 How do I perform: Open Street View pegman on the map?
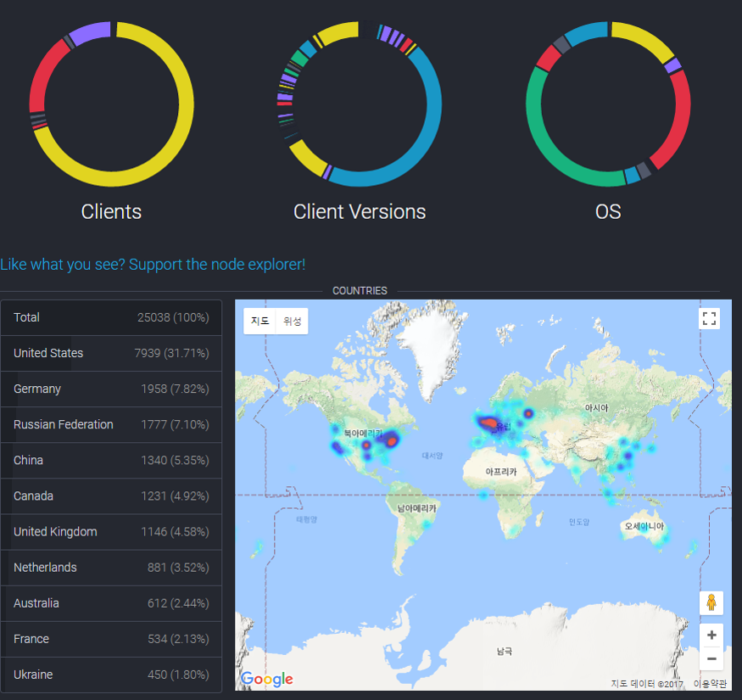[711, 603]
